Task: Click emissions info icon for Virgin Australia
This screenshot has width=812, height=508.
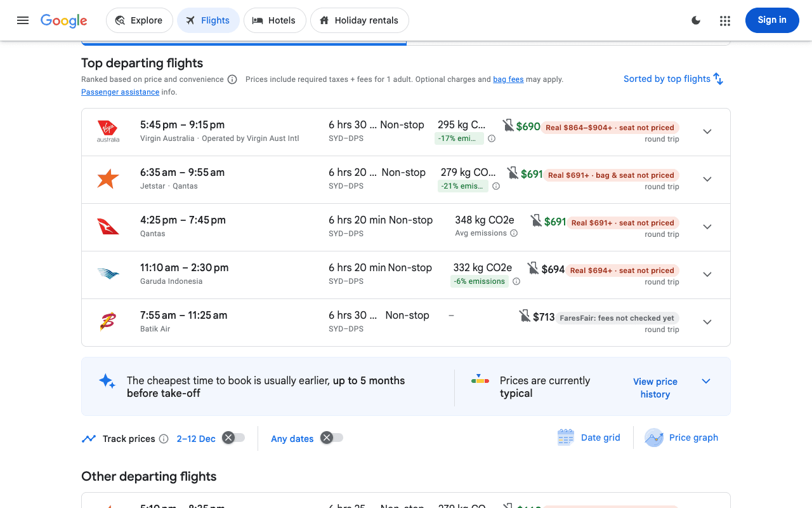Action: point(492,138)
